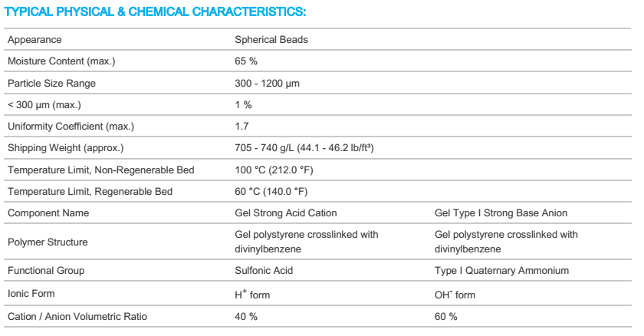Screen dimensions: 644x336
Task: Click the Spherical Beads value
Action: (x=271, y=39)
